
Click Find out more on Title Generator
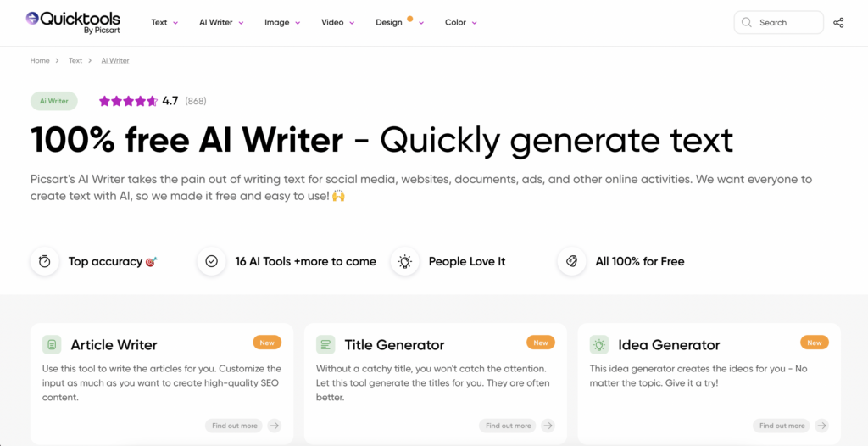(509, 426)
